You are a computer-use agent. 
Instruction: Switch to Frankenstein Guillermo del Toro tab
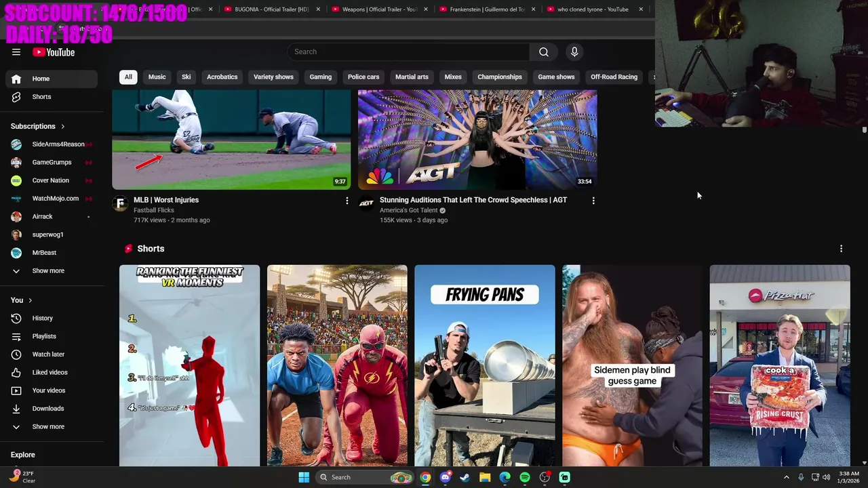tap(487, 9)
